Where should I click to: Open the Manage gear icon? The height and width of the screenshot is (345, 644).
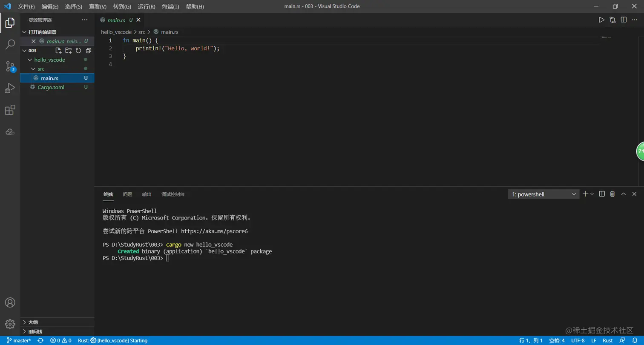[10, 324]
